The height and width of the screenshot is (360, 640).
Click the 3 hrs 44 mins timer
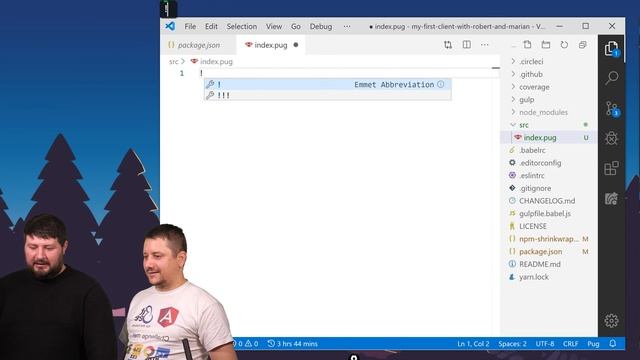293,344
